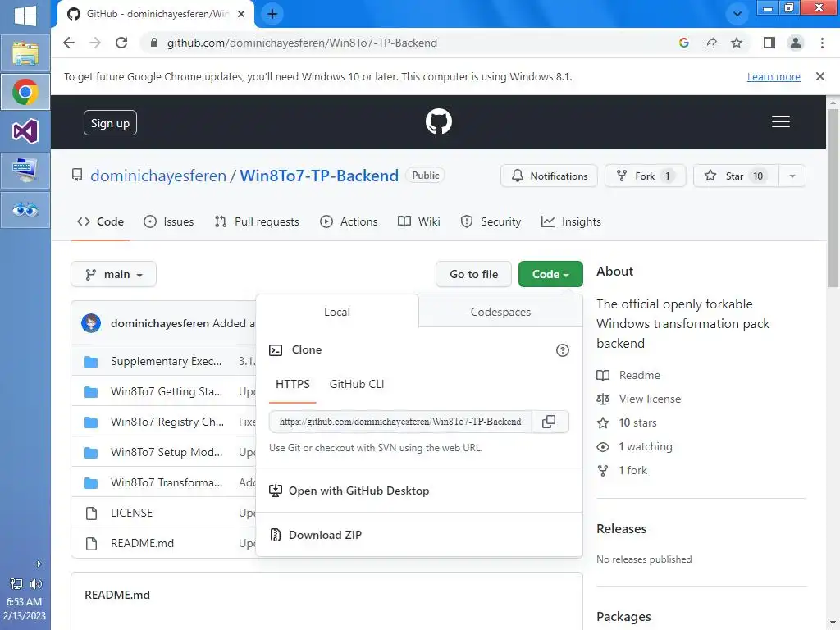
Task: Open a new tab with plus button
Action: click(x=272, y=14)
